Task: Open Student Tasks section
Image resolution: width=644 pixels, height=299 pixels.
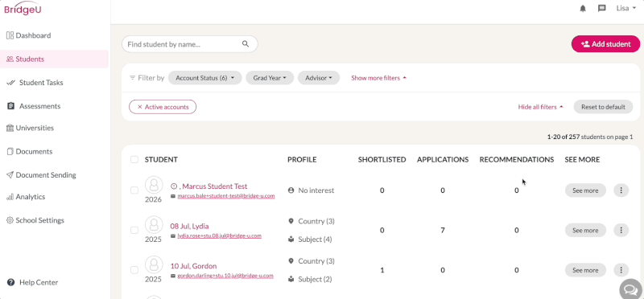Action: click(x=41, y=83)
